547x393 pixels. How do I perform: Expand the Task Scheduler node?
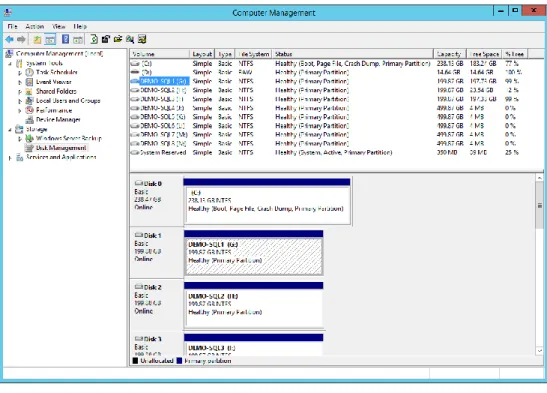click(20, 73)
